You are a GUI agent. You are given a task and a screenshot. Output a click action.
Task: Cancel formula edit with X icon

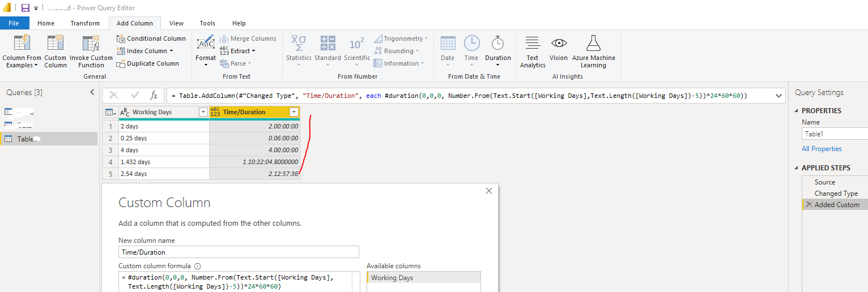coord(113,96)
